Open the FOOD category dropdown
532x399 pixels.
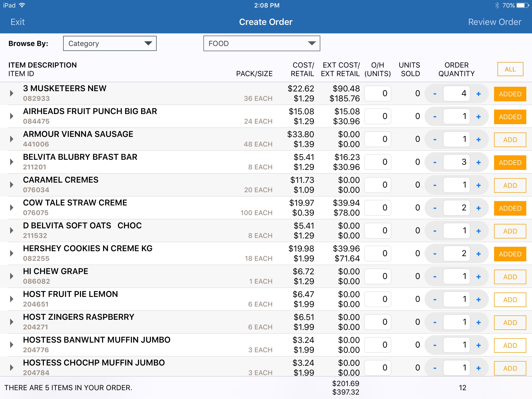(262, 43)
